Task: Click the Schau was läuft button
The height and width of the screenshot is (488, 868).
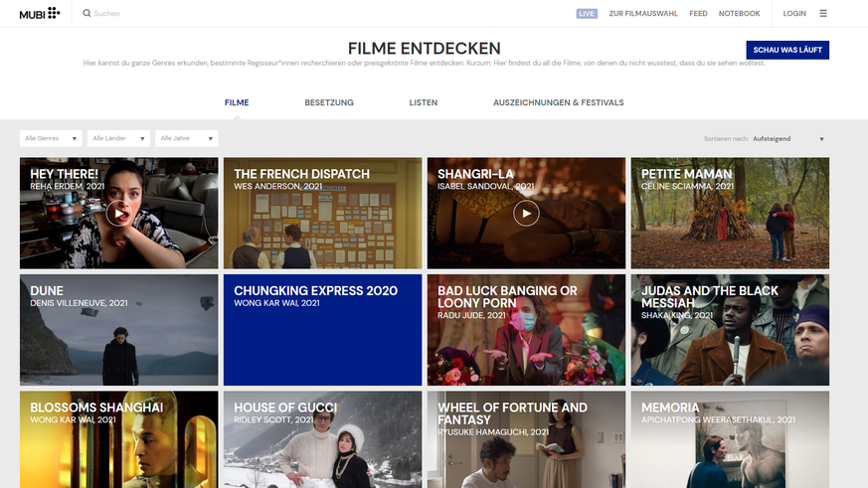Action: 786,50
